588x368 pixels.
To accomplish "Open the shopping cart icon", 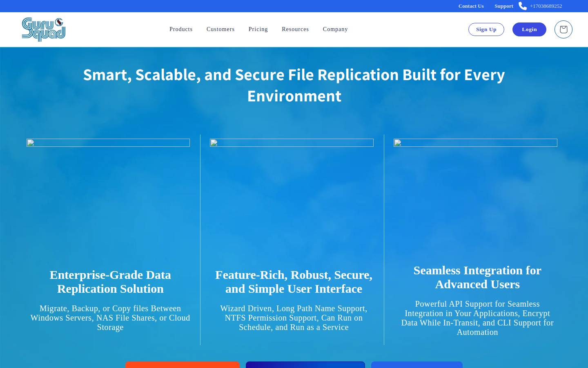I will pos(563,29).
